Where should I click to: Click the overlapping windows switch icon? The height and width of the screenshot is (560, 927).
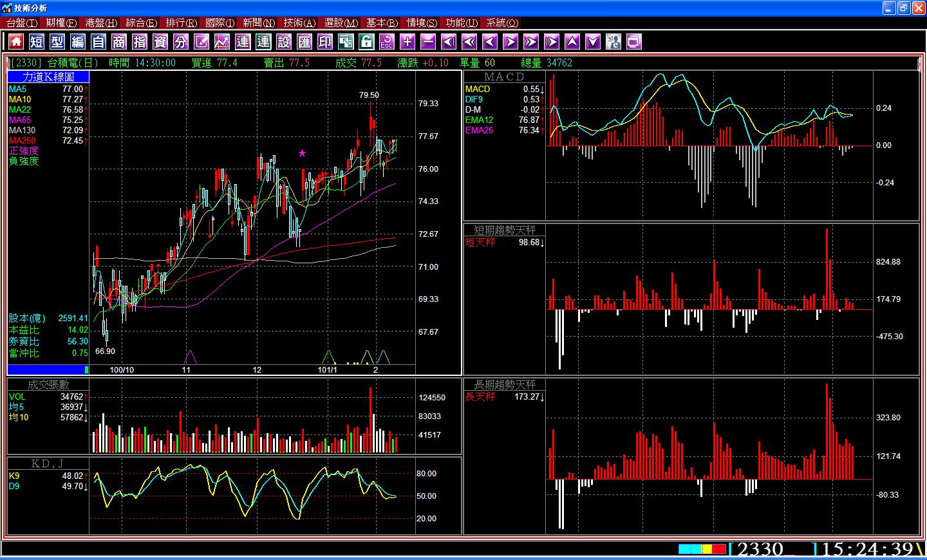[346, 42]
